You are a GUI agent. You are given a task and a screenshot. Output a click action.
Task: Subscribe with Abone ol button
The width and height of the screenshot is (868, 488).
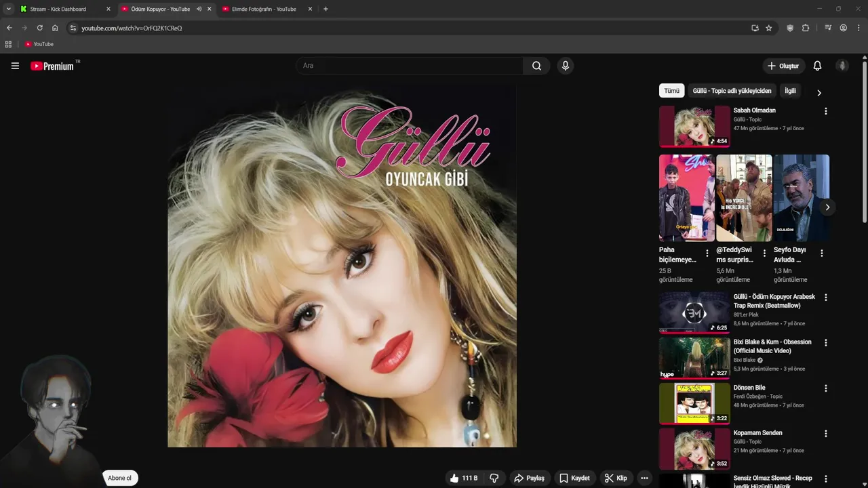click(x=119, y=478)
